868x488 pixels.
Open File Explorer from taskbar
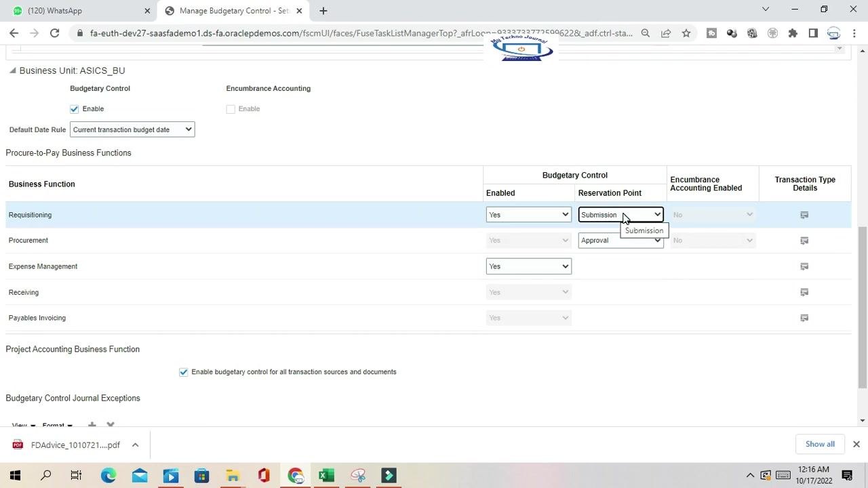[233, 475]
